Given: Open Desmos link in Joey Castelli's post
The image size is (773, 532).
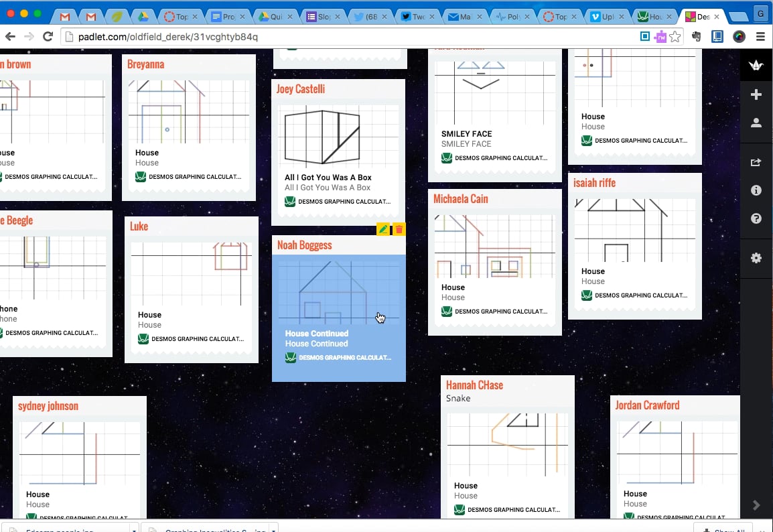Looking at the screenshot, I should 338,202.
